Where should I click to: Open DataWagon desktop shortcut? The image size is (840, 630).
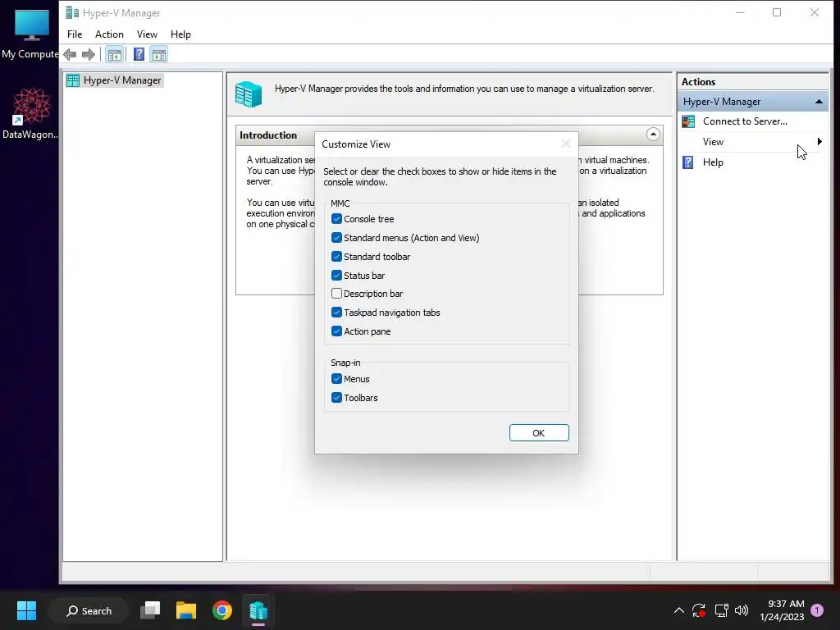click(x=31, y=113)
